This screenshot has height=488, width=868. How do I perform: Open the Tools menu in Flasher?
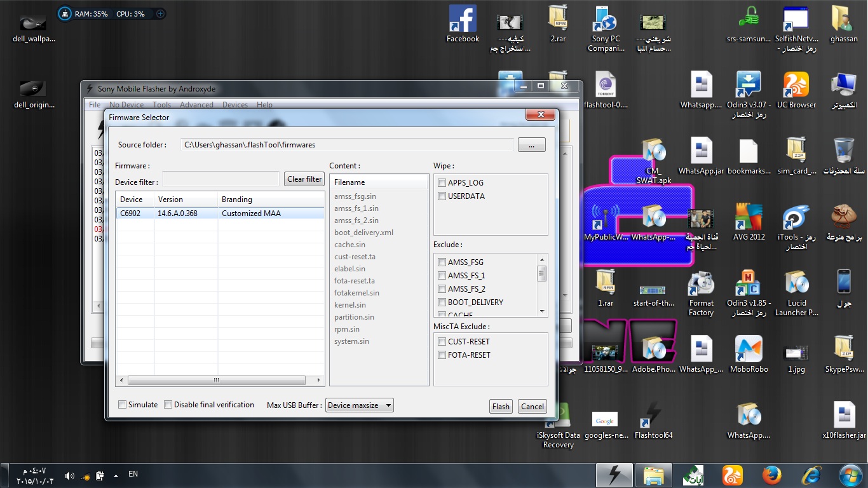(161, 105)
